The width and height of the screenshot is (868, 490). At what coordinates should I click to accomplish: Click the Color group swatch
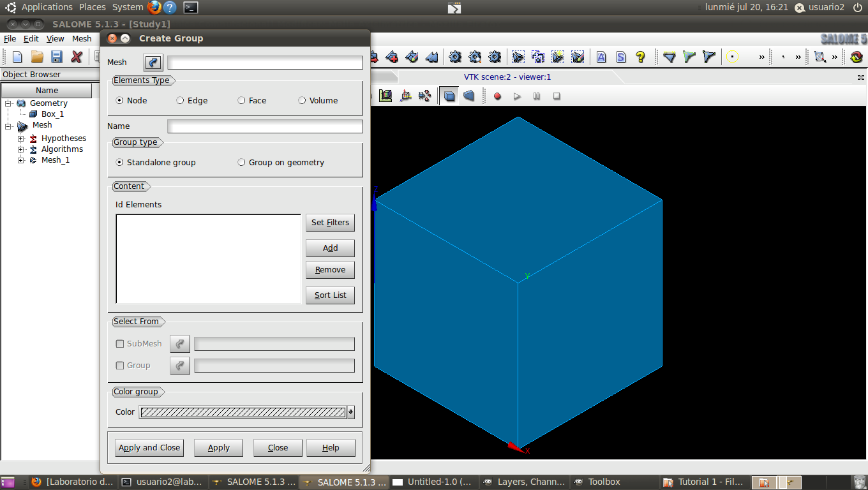pos(243,412)
